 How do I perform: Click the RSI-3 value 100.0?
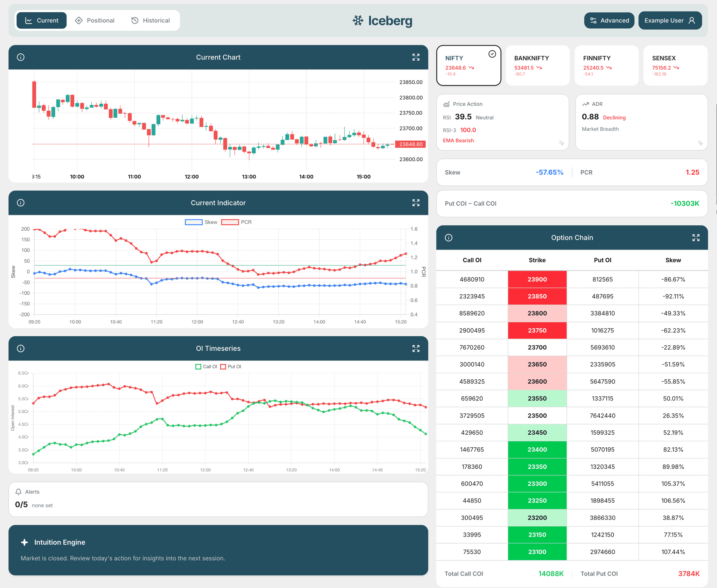468,130
